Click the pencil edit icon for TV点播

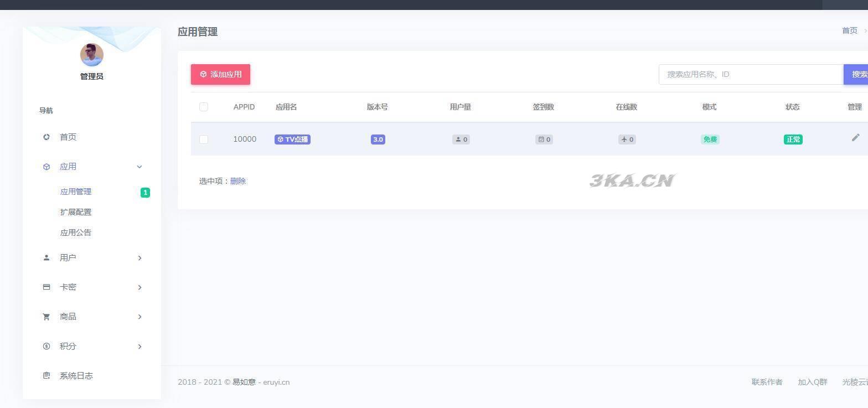855,137
